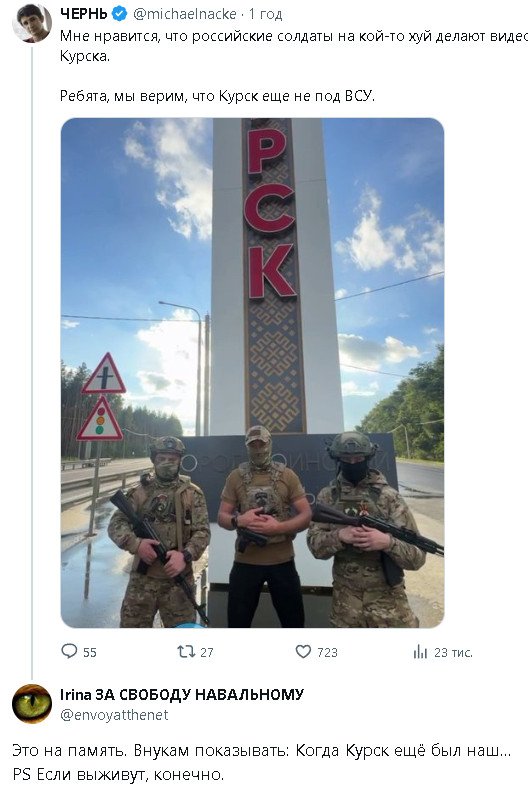The width and height of the screenshot is (528, 789).
Task: Click tweet text about российские солдаты
Action: (x=294, y=46)
